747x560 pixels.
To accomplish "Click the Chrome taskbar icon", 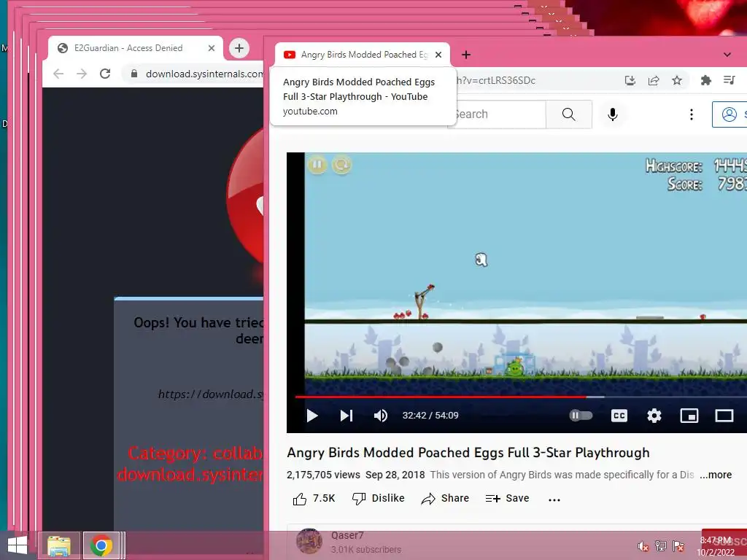I will point(101,545).
